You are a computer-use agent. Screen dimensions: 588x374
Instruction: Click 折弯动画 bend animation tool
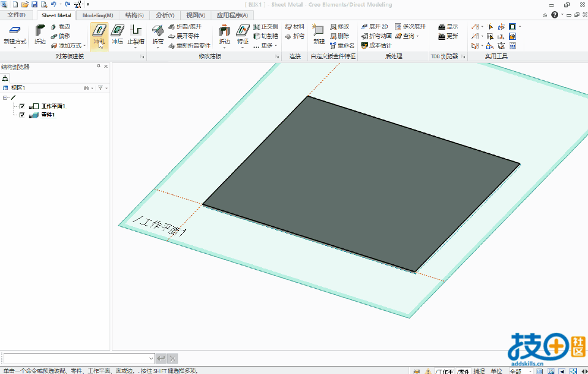click(377, 36)
